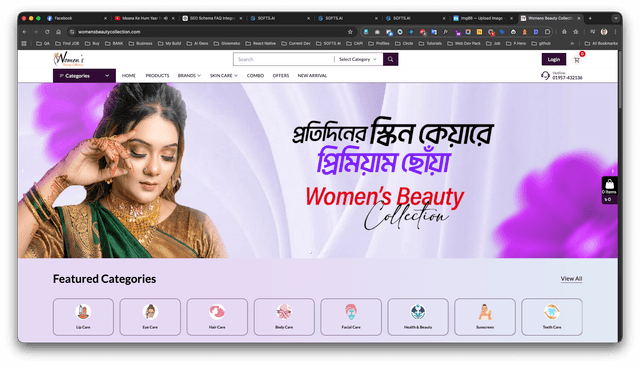
Task: Open the SOFTS AI bookmarks folder
Action: [329, 43]
